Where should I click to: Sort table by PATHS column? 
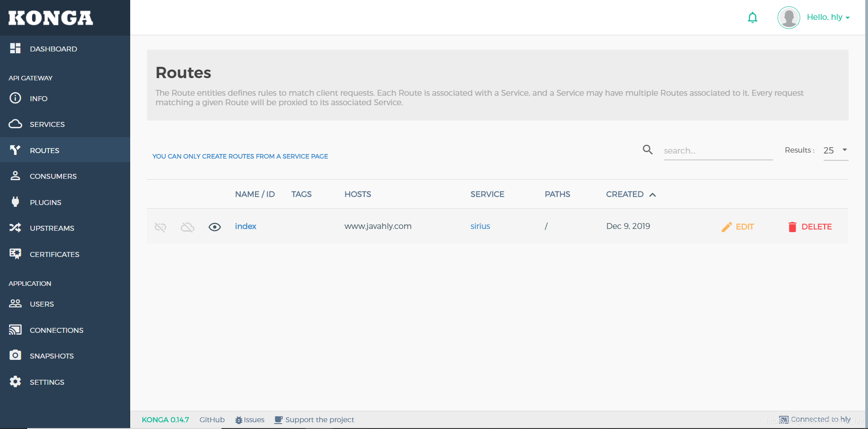557,194
